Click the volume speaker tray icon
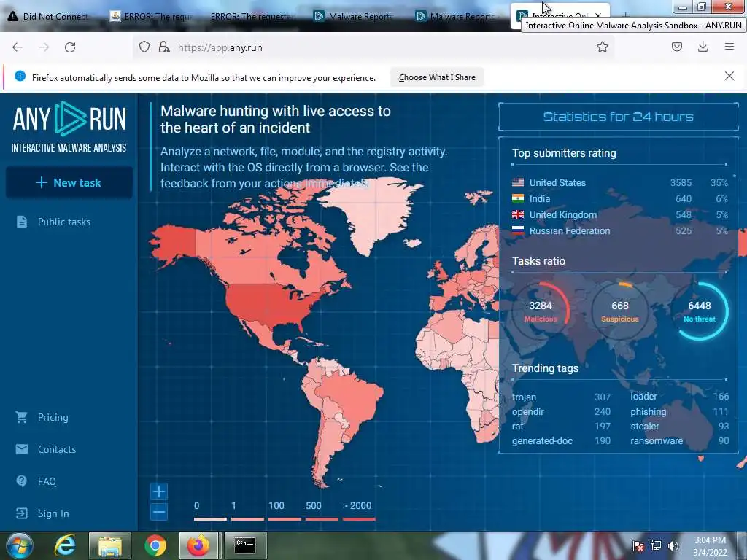 (673, 546)
